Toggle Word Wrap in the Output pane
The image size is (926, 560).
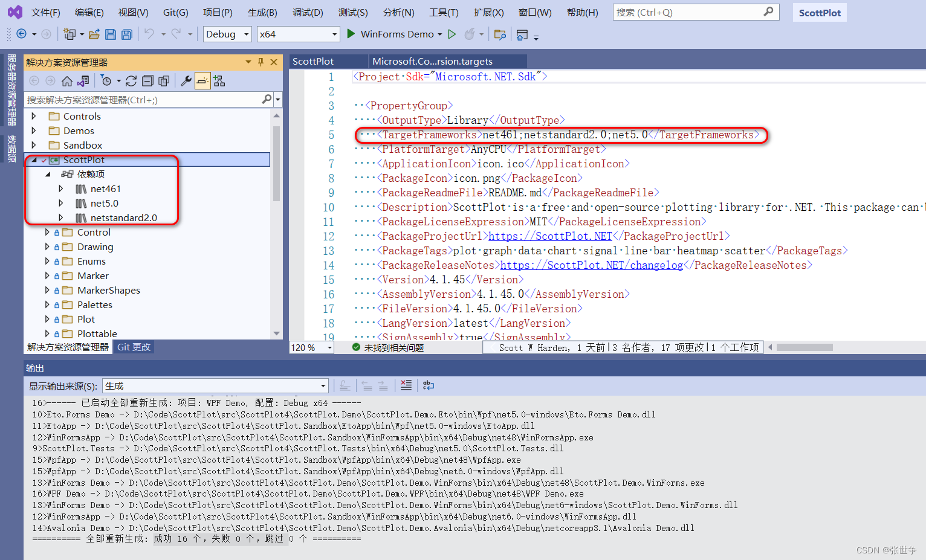[x=427, y=385]
